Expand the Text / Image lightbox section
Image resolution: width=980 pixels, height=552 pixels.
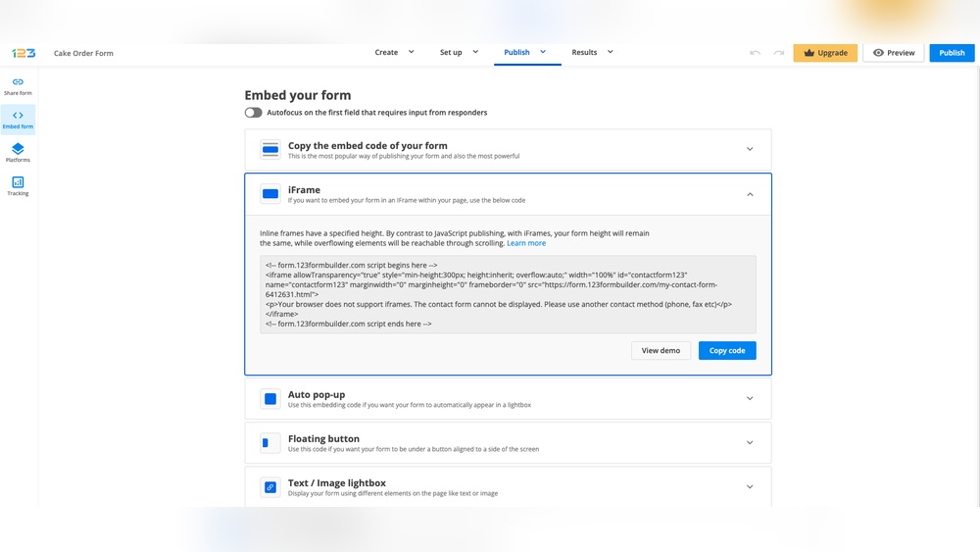click(750, 487)
